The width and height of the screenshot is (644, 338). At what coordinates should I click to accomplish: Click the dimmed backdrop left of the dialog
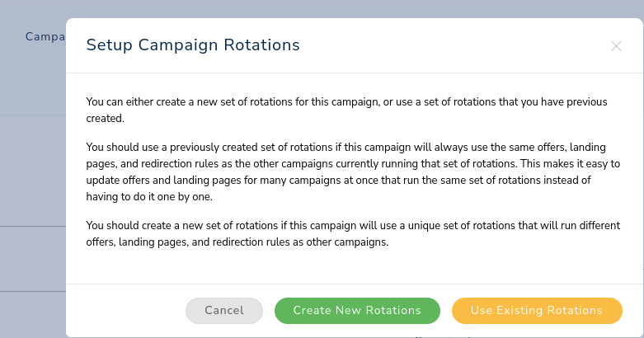(x=33, y=181)
